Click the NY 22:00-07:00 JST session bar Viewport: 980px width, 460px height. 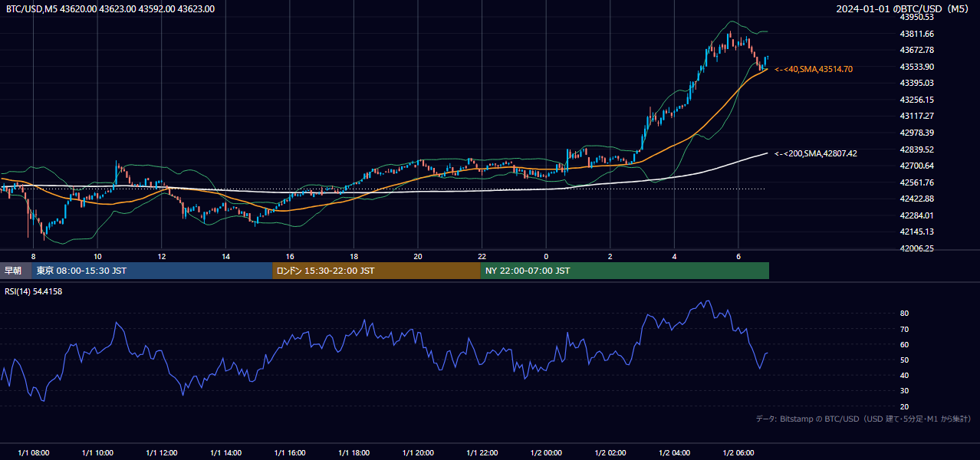(x=625, y=271)
